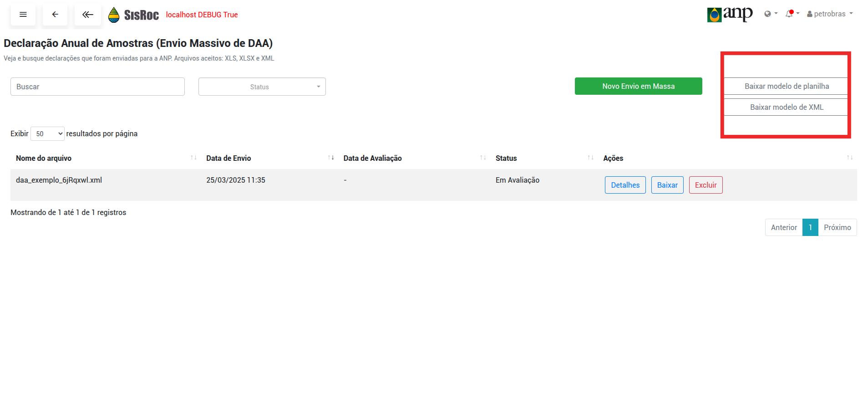
Task: Open Detalhes for daa_exemplo file
Action: [625, 185]
